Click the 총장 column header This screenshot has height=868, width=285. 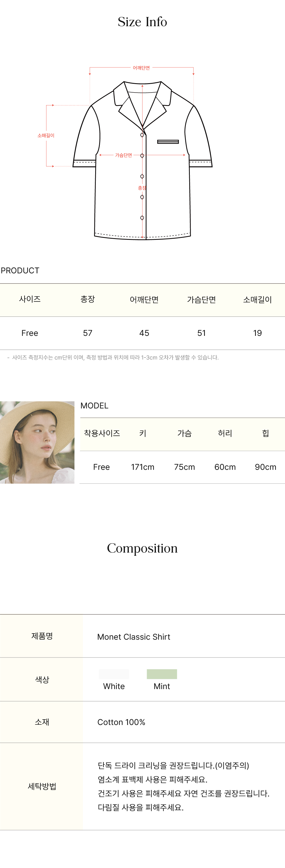coord(88,299)
